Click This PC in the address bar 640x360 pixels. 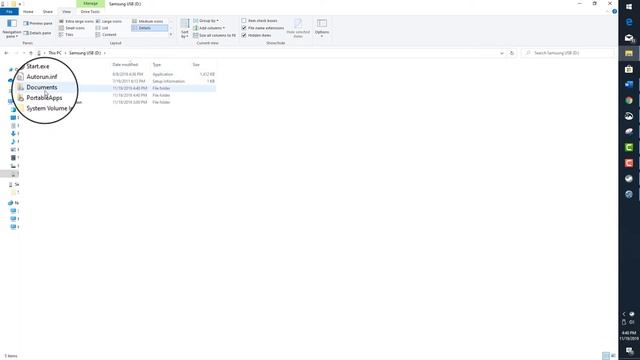click(x=55, y=53)
